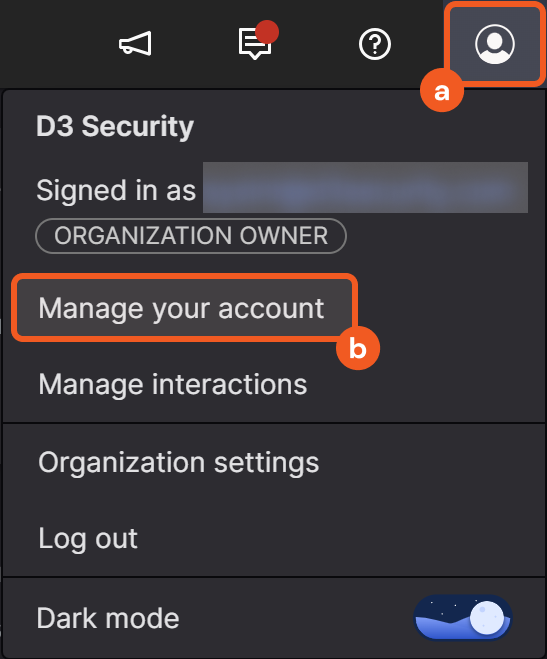Click the red notification badge on messages
The height and width of the screenshot is (659, 547).
[267, 32]
